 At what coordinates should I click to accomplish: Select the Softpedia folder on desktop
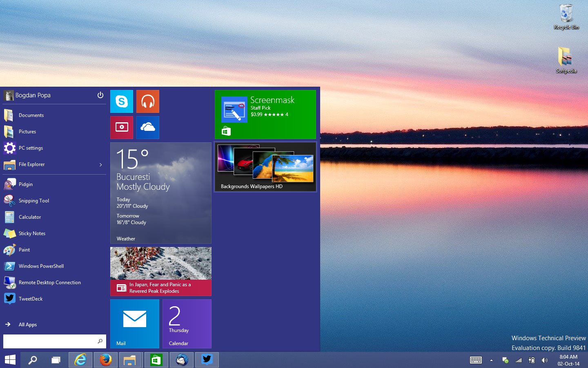(566, 60)
